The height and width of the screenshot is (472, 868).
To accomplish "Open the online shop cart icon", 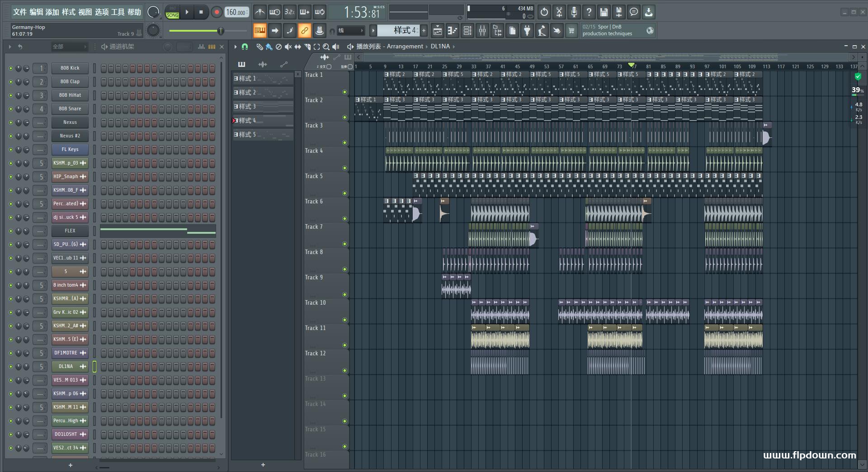I will pyautogui.click(x=571, y=31).
